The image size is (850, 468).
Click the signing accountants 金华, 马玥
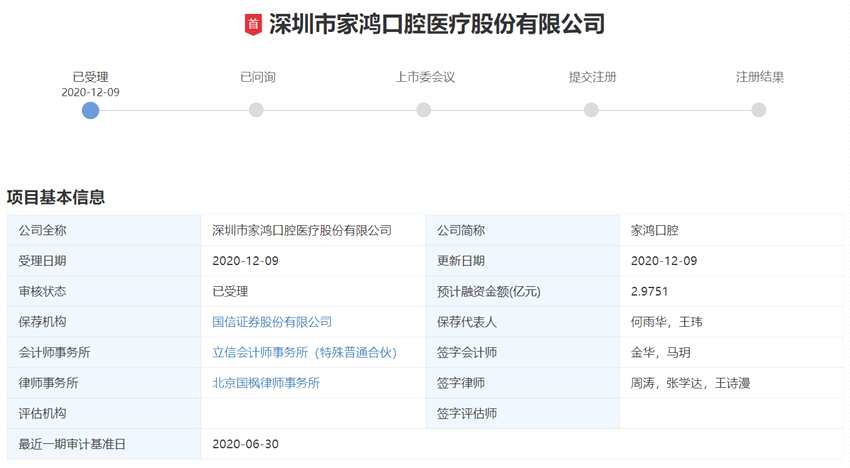click(x=661, y=352)
